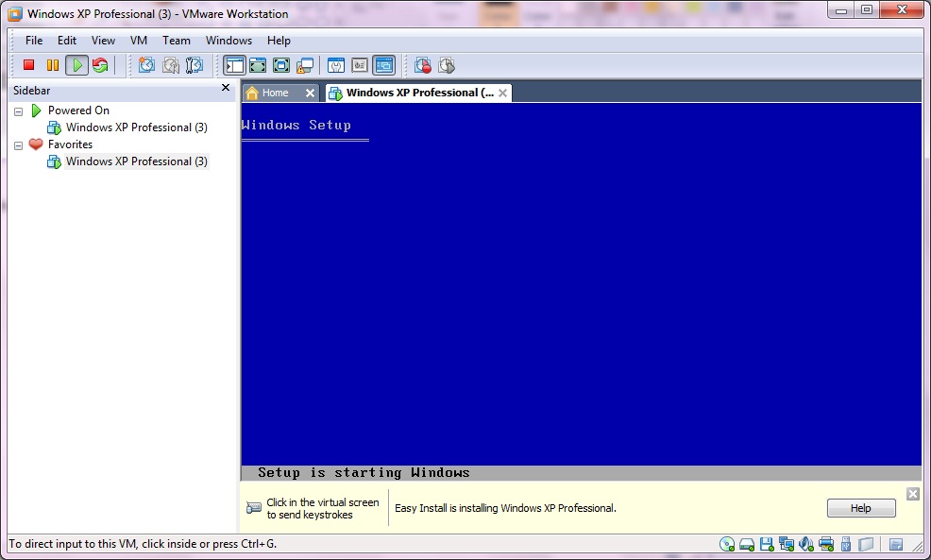Click the 'Setup is starting Windows' status text
This screenshot has height=560, width=931.
tap(364, 473)
